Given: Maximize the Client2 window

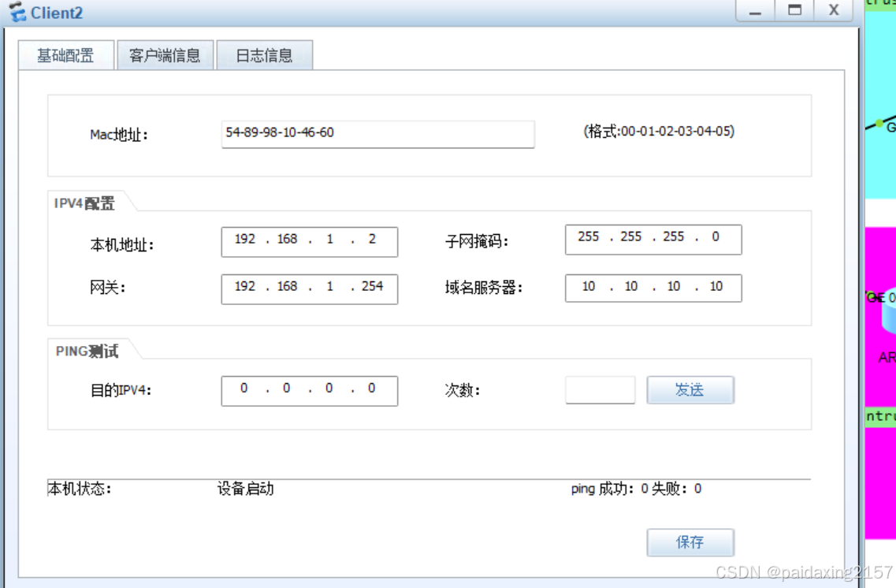Looking at the screenshot, I should 794,11.
